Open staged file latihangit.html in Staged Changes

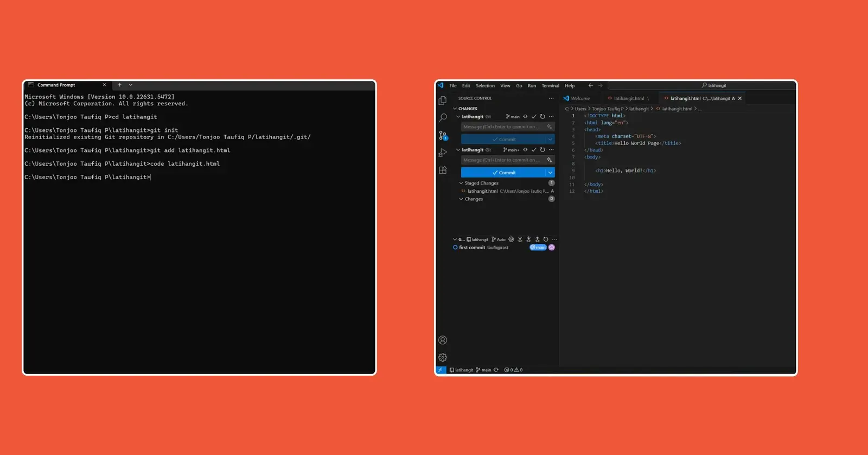pyautogui.click(x=507, y=191)
